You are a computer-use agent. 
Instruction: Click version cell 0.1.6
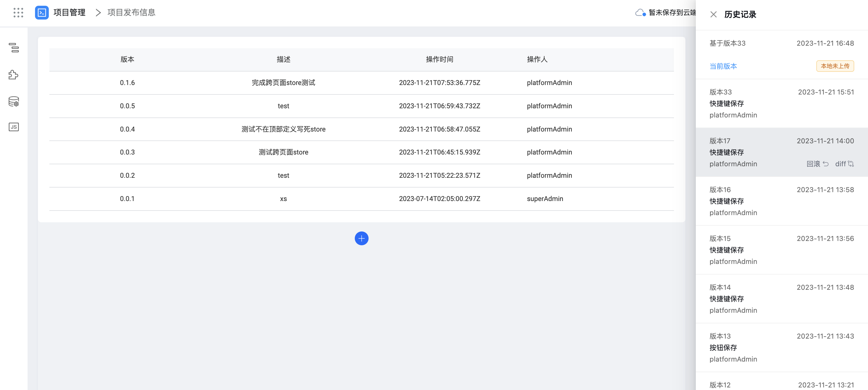(x=127, y=83)
